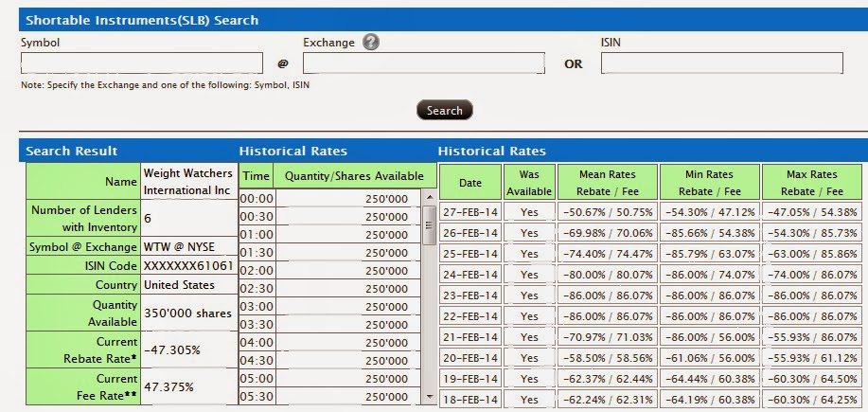Click the Date column header
The width and height of the screenshot is (868, 412).
[470, 182]
